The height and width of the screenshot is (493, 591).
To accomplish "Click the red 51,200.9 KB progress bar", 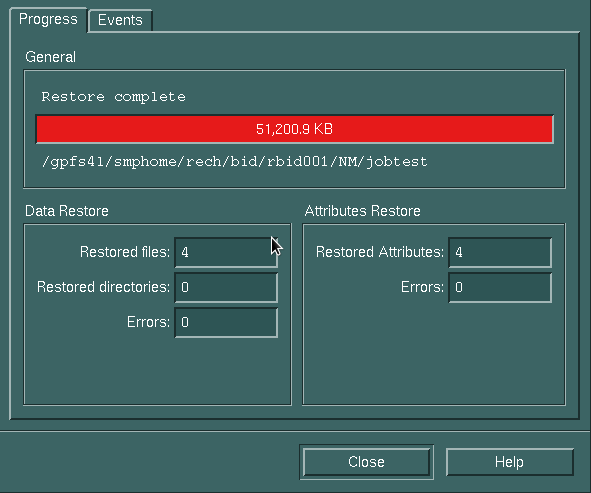I will 294,129.
